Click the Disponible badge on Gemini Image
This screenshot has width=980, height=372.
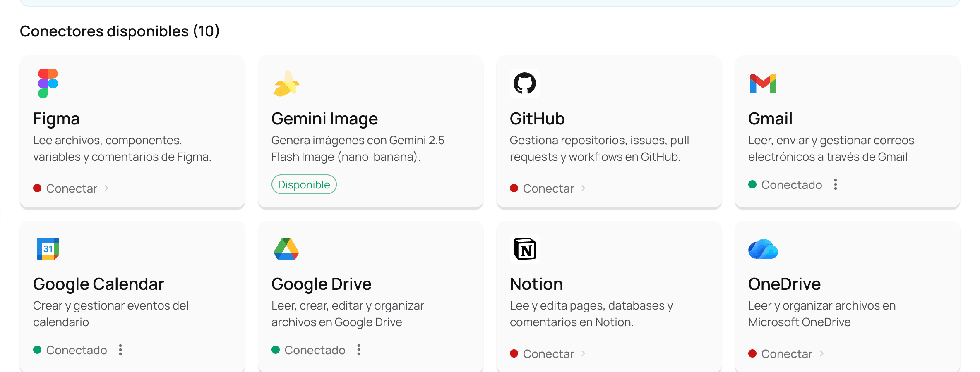(x=304, y=184)
